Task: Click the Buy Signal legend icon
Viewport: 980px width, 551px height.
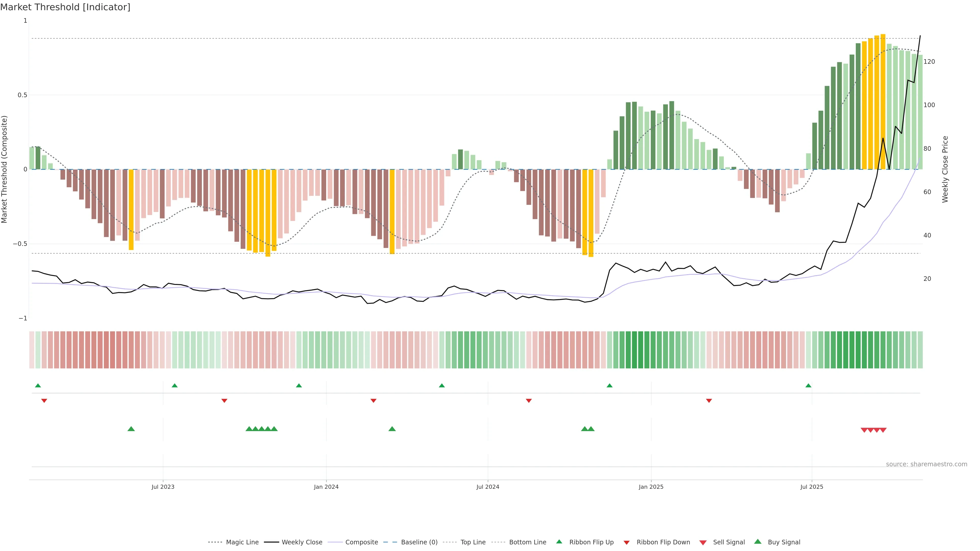Action: tap(758, 542)
